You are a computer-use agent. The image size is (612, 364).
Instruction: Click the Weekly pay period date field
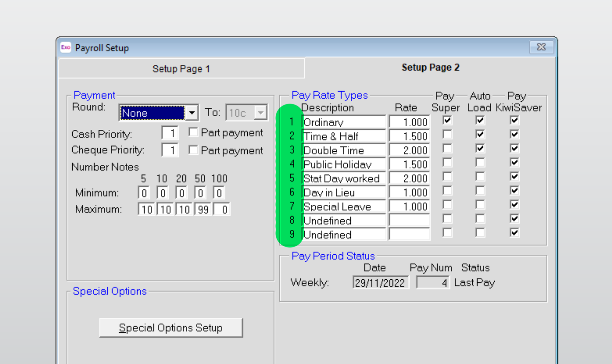click(x=380, y=283)
